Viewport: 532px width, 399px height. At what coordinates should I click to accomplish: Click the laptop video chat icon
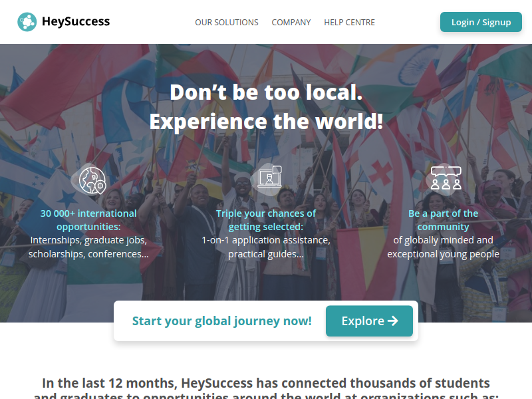tap(267, 179)
